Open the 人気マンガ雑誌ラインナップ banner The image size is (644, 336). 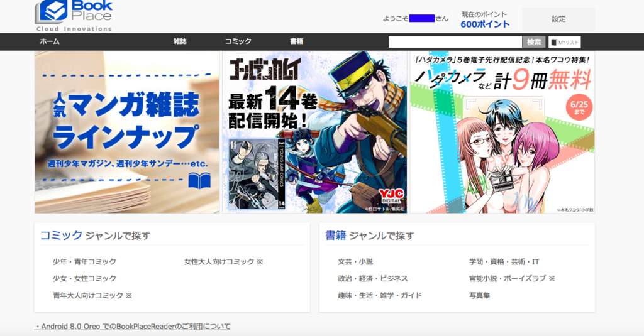[x=127, y=132]
